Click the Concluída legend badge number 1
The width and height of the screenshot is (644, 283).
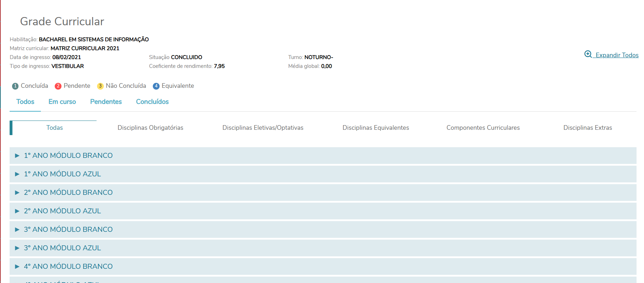tap(15, 86)
